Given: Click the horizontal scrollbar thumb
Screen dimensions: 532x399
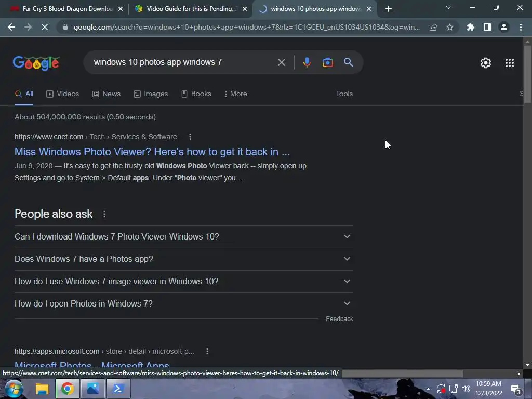Looking at the screenshot, I should [x=403, y=374].
